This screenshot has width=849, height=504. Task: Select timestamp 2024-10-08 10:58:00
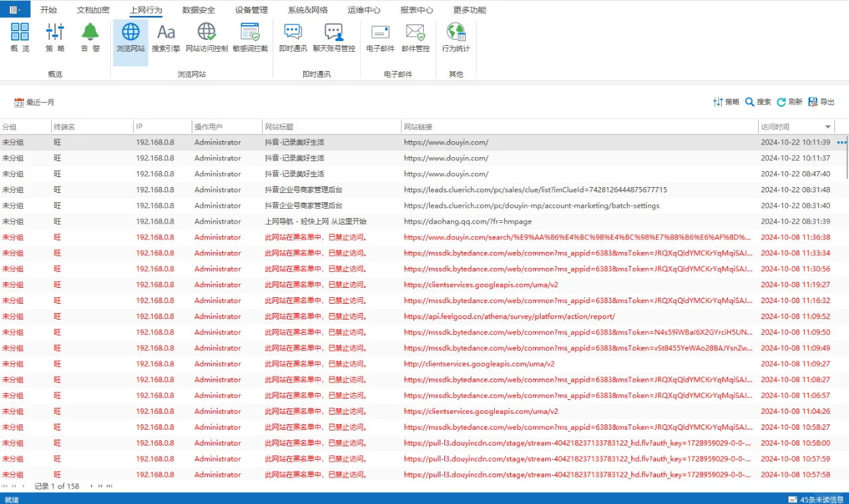click(x=795, y=443)
